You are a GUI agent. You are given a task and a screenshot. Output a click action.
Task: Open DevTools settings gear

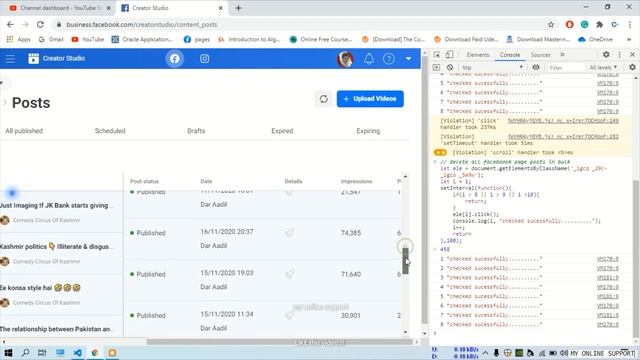606,55
